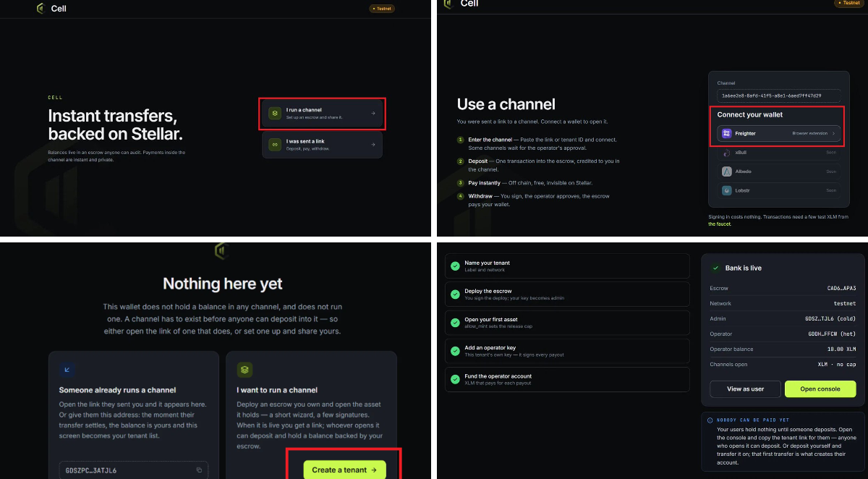Click the Cell logo beside the 'Instant transfers' landing page
Screen dimensions: 868x479
(x=41, y=9)
